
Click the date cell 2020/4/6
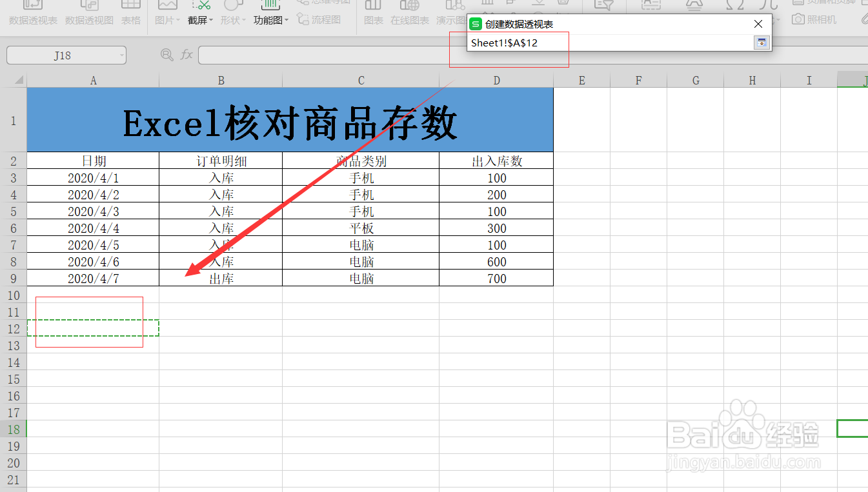pos(93,261)
